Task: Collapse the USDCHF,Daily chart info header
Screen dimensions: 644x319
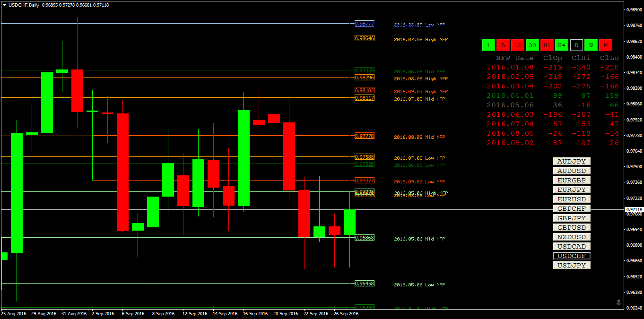Action: click(x=5, y=5)
